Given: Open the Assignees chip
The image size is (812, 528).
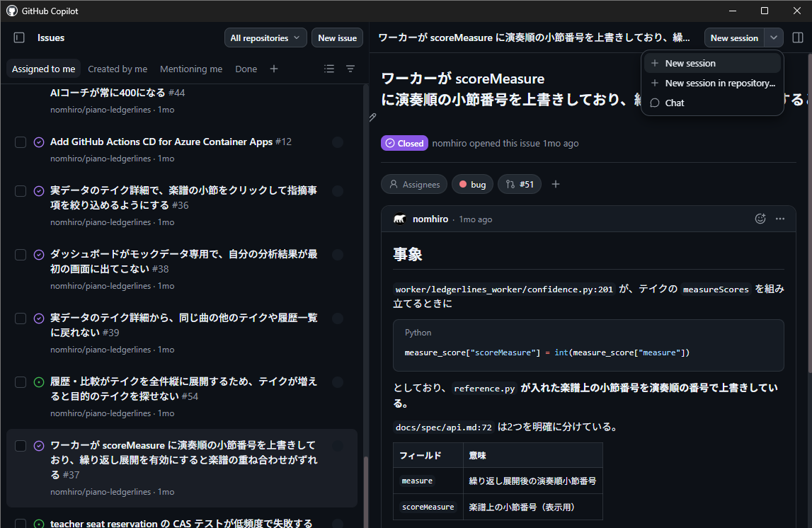Looking at the screenshot, I should click(x=413, y=184).
